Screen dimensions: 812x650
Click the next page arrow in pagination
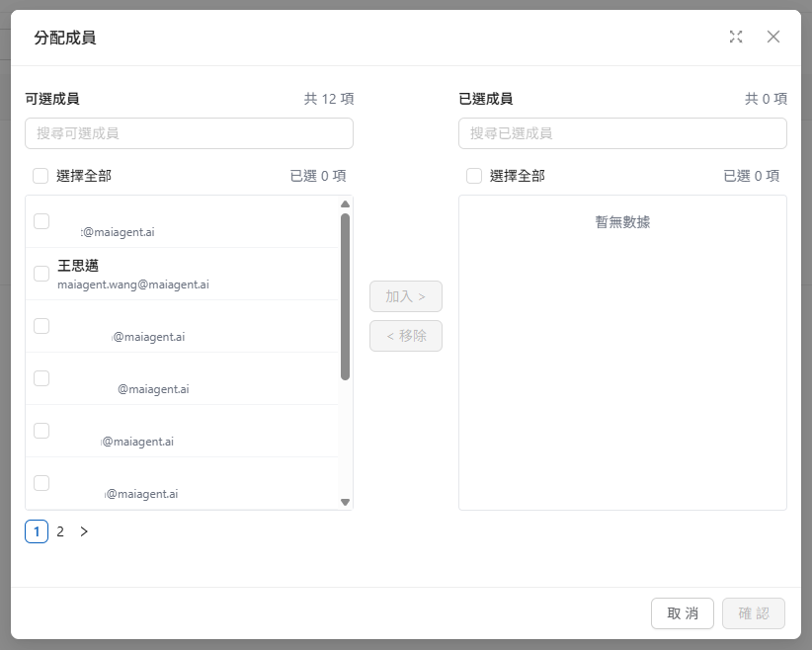click(84, 531)
